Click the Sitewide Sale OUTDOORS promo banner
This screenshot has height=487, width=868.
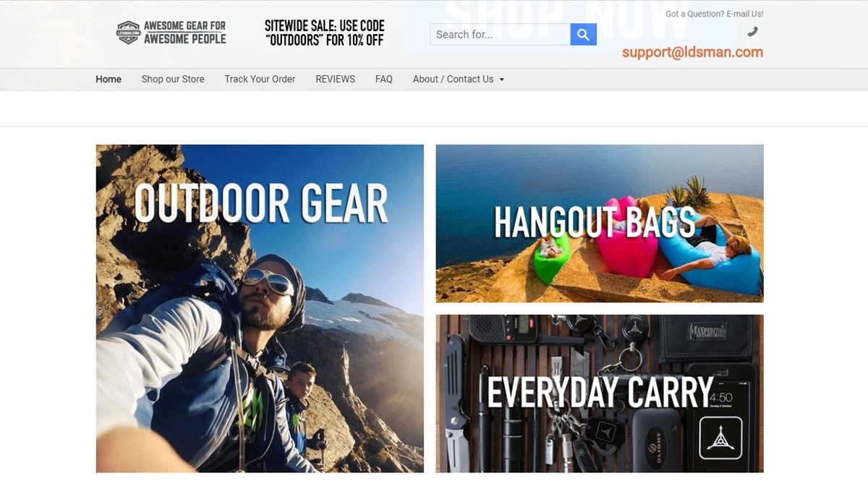(x=325, y=33)
